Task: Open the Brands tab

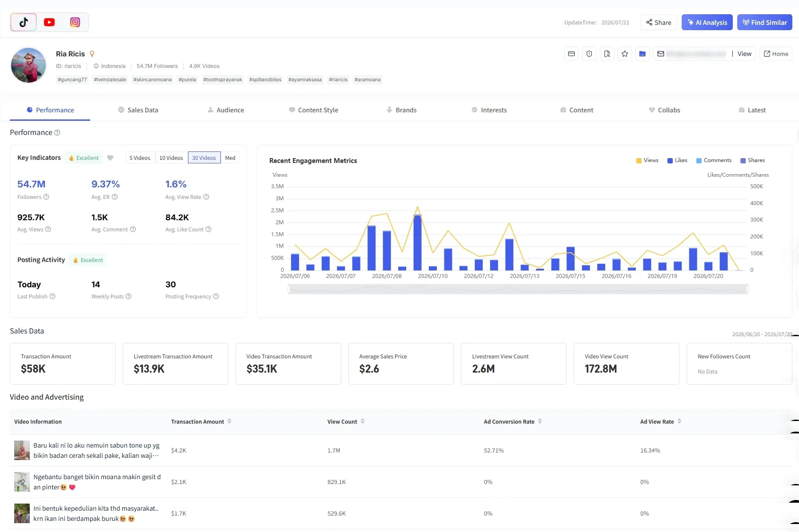Action: (401, 110)
